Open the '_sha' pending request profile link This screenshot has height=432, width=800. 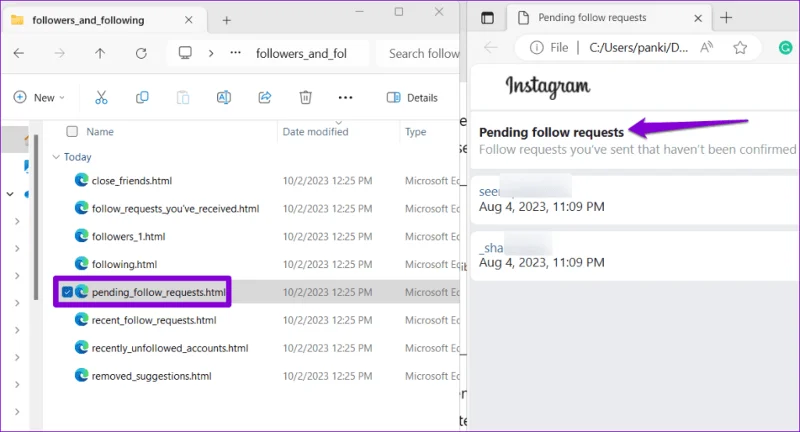tap(491, 248)
